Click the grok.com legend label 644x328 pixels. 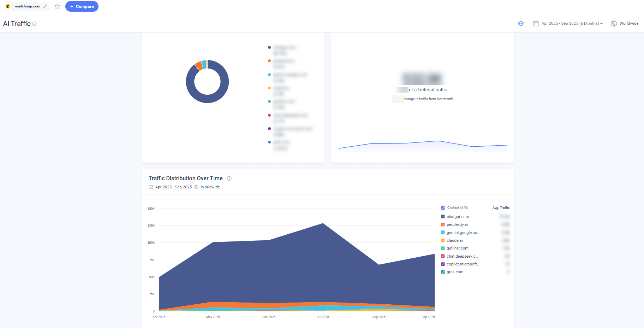(x=455, y=272)
